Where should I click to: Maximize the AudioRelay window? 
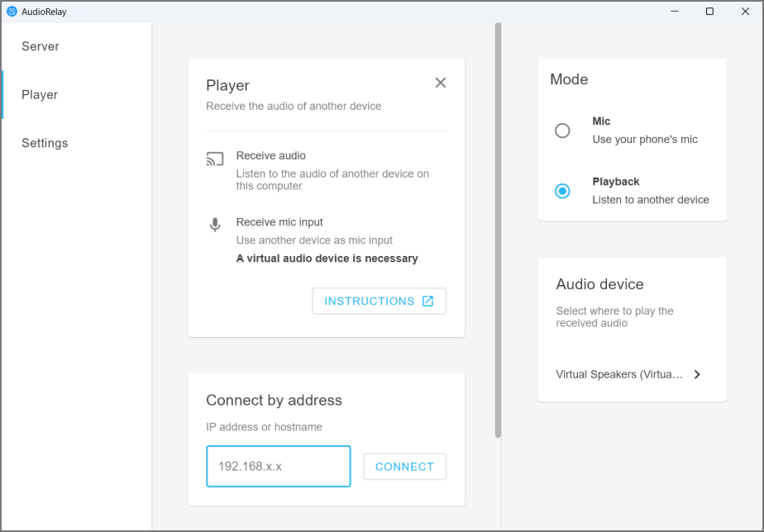tap(710, 12)
